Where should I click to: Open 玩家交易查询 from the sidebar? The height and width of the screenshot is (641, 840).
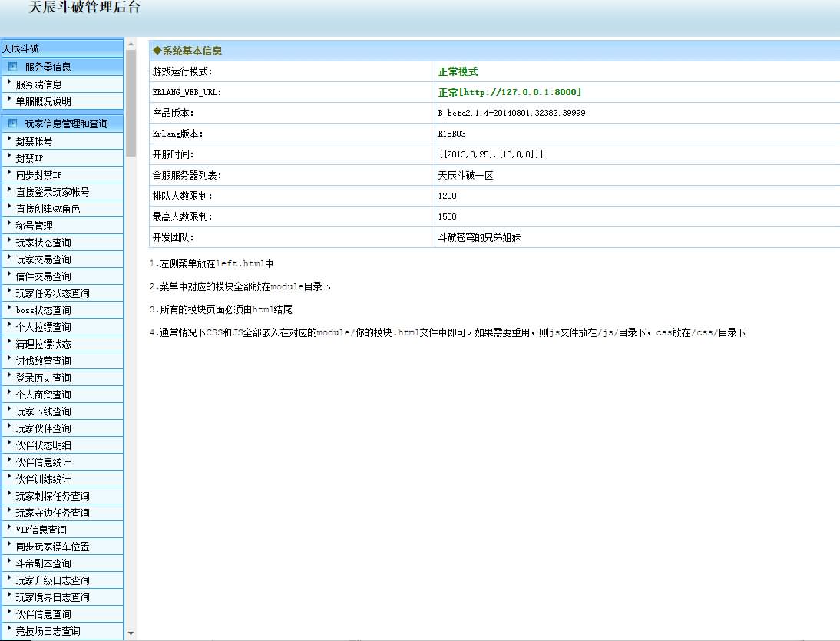coord(43,259)
